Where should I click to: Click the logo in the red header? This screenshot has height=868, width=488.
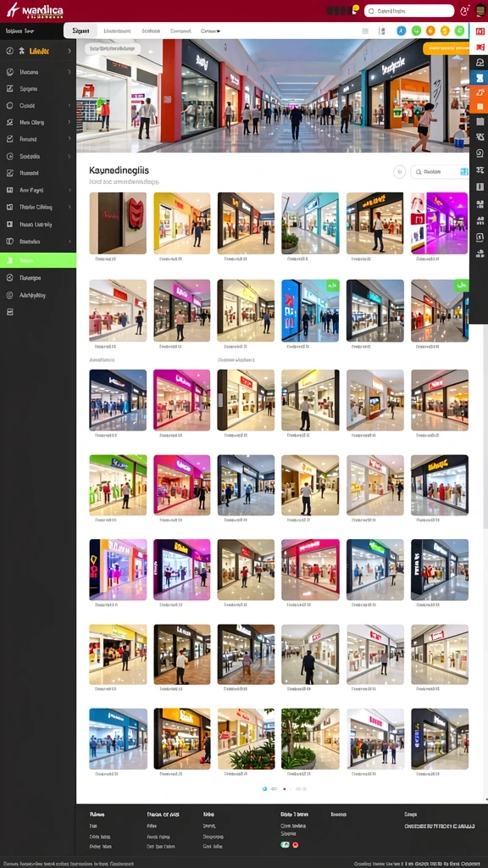coord(35,10)
